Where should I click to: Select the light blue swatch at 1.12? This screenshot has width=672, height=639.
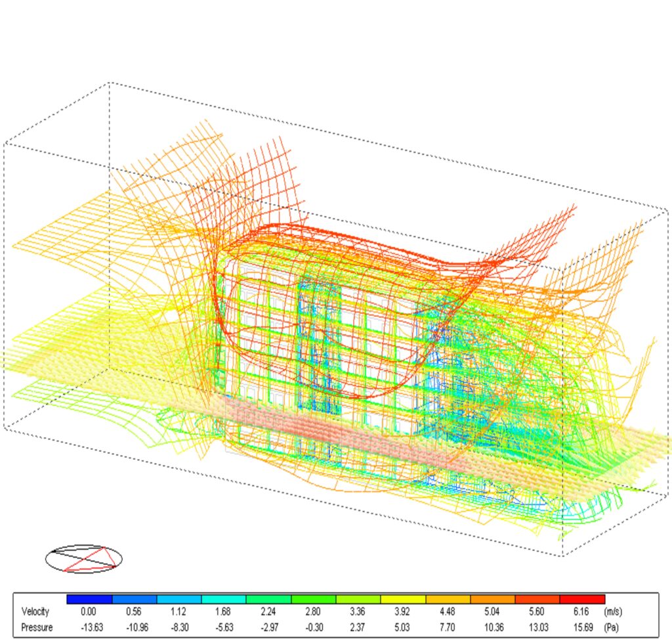[x=179, y=599]
